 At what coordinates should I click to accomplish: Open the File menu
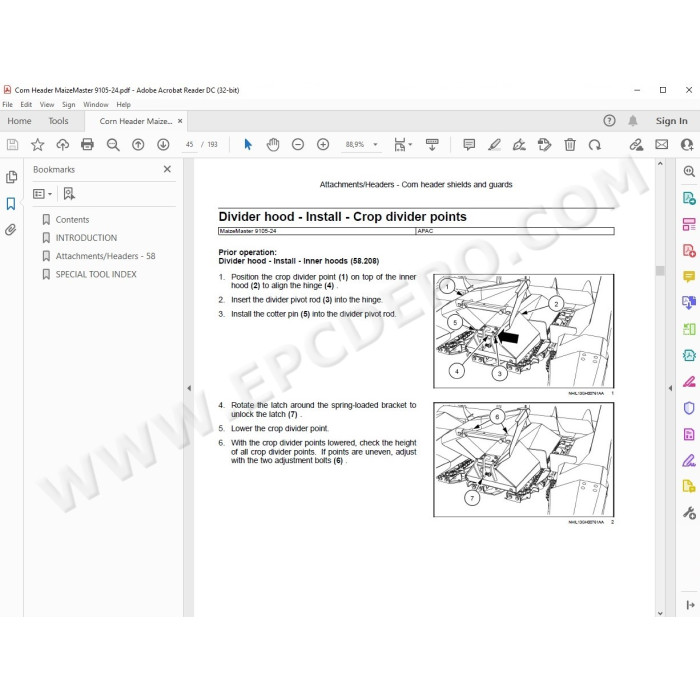point(8,104)
